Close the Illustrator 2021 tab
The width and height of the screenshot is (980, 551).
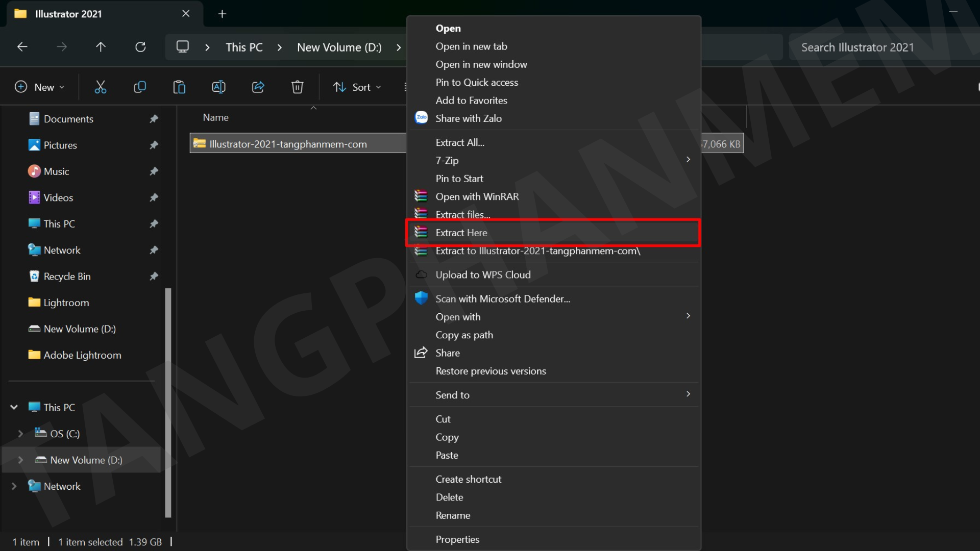pyautogui.click(x=186, y=14)
